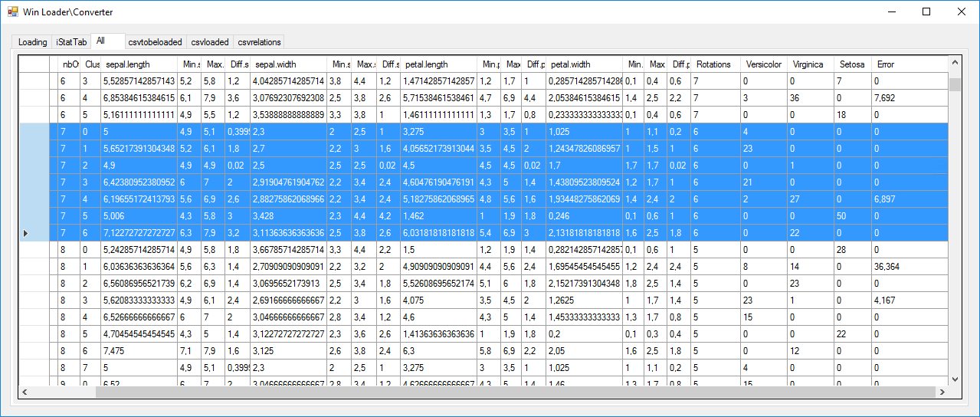Click the horizontal scrollbar right arrow

coord(942,392)
